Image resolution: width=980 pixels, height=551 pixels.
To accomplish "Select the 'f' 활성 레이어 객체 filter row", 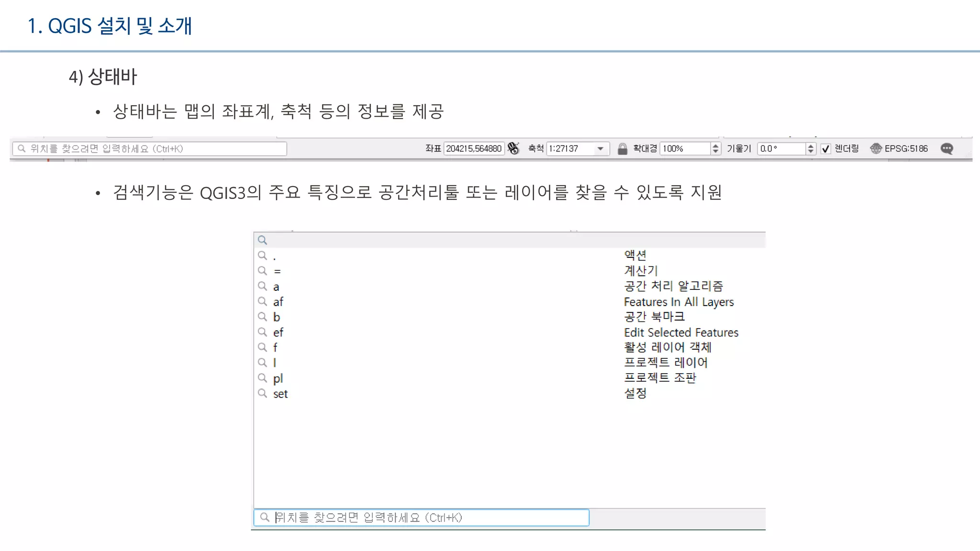I will point(510,347).
